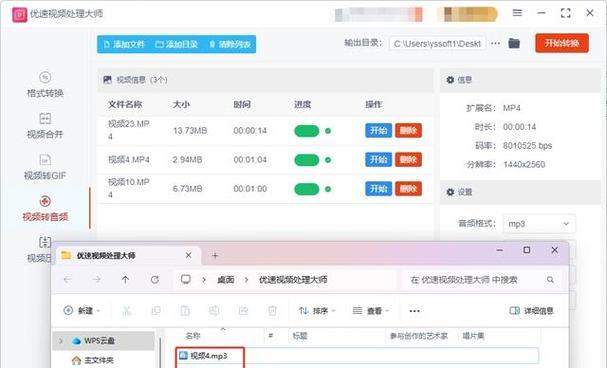The image size is (607, 368).
Task: Click the output directory path field
Action: [437, 44]
